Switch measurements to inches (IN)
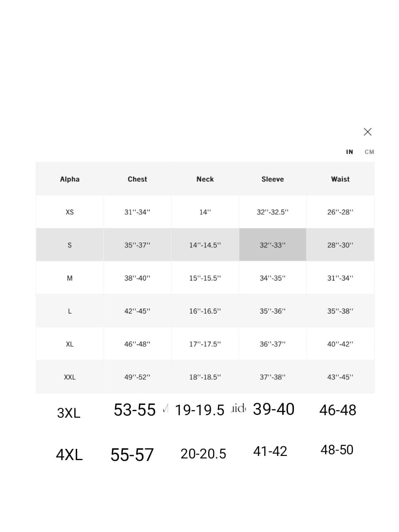The width and height of the screenshot is (399, 532). point(350,152)
